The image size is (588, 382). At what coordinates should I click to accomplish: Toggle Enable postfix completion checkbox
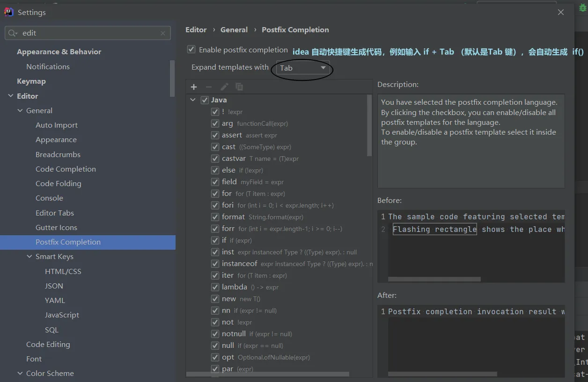point(191,50)
